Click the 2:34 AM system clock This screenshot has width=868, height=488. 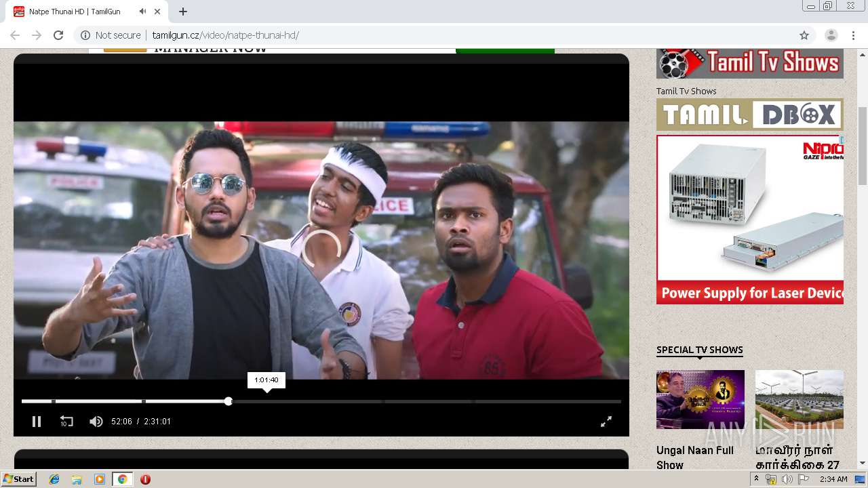(833, 479)
